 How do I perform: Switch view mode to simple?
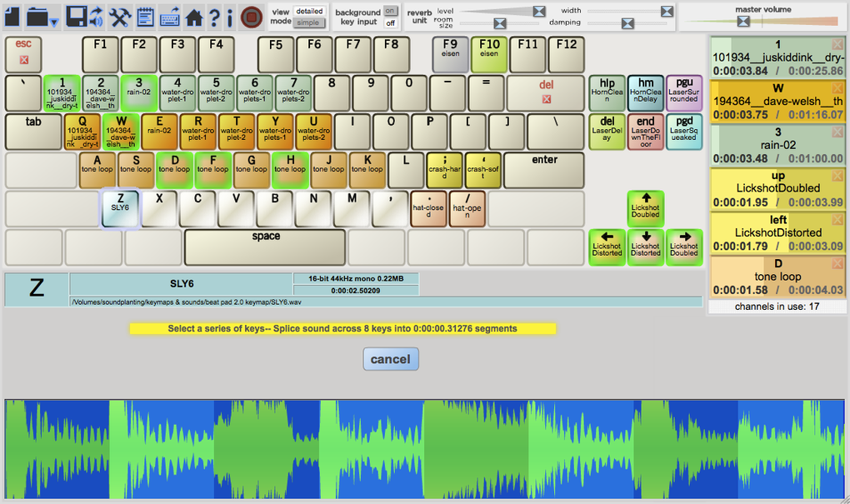point(310,22)
